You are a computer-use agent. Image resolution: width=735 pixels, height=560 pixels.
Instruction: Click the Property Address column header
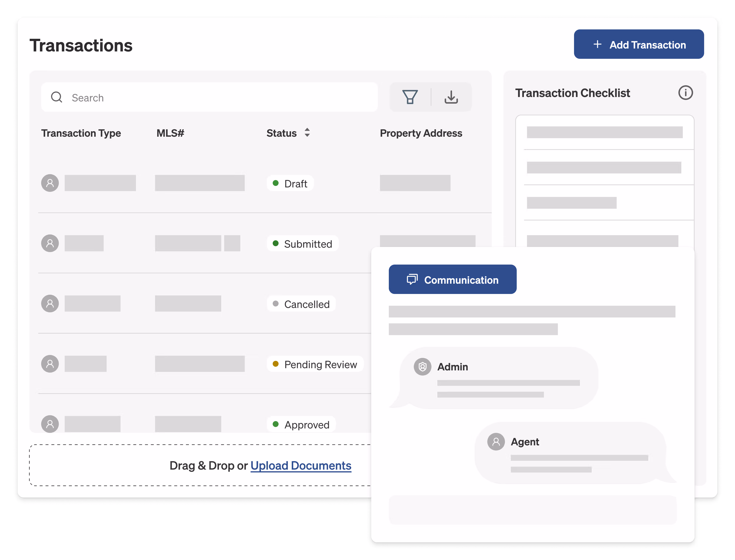[x=421, y=133]
